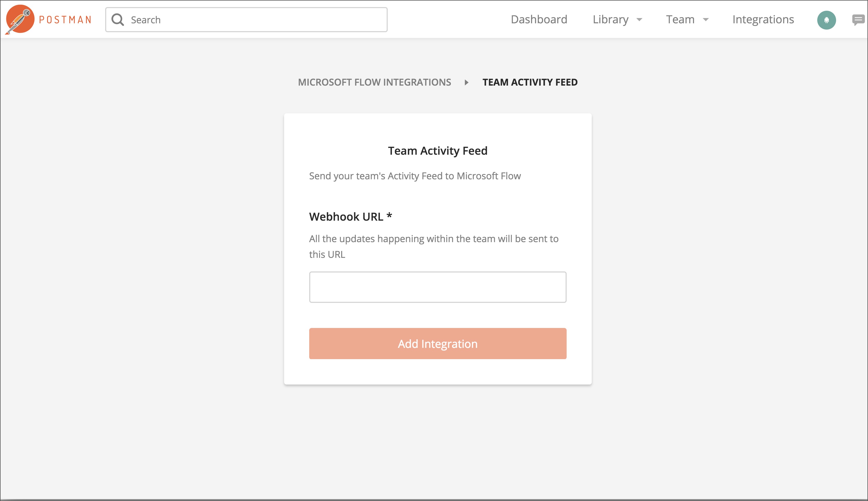The height and width of the screenshot is (501, 868).
Task: Navigate to Integrations
Action: [763, 19]
